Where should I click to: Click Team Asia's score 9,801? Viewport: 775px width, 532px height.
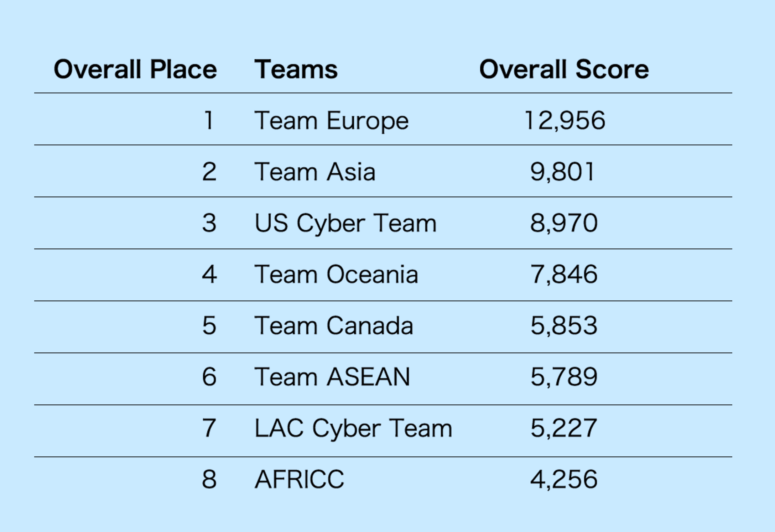[562, 172]
